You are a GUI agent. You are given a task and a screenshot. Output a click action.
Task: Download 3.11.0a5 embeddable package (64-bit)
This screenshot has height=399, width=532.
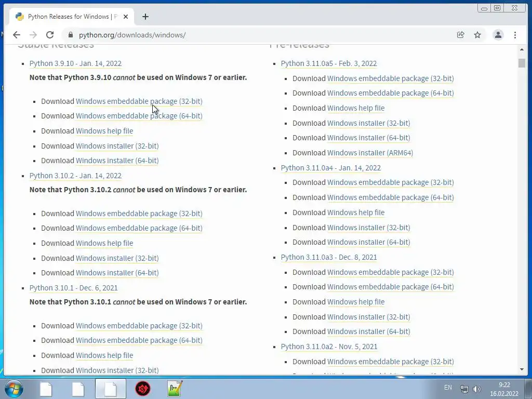pos(391,93)
